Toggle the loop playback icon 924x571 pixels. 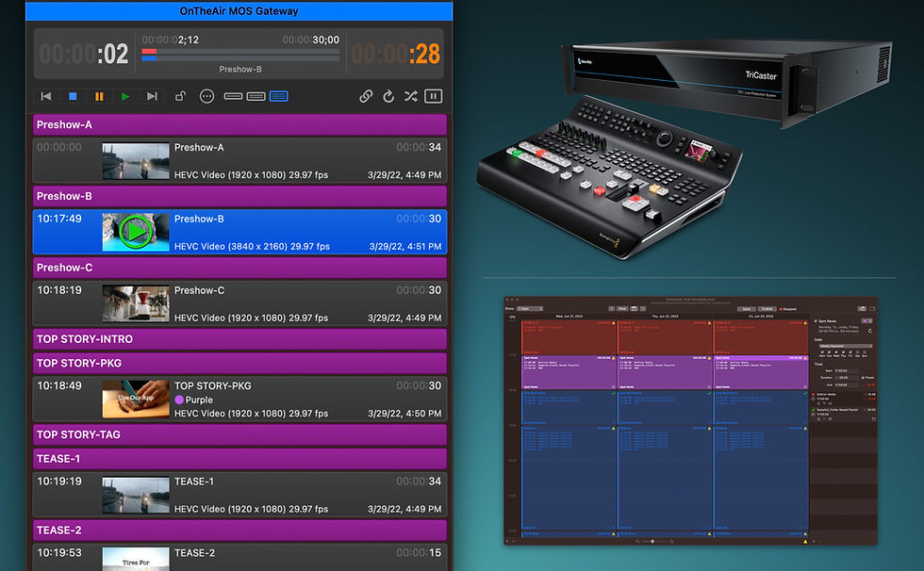[388, 96]
